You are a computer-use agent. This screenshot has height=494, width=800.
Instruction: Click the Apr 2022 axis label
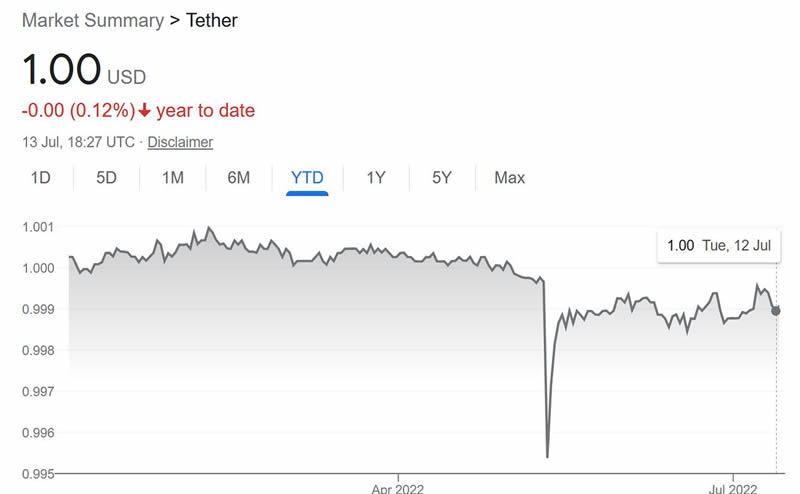coord(398,489)
